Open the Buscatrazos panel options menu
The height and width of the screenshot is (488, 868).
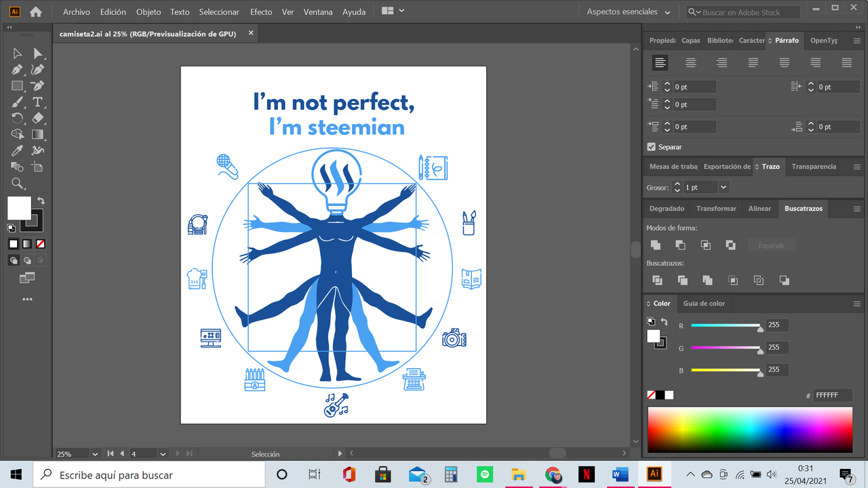pos(857,209)
